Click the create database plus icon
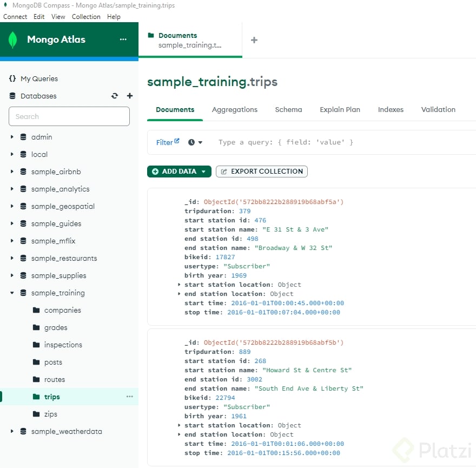The height and width of the screenshot is (468, 476). (129, 96)
